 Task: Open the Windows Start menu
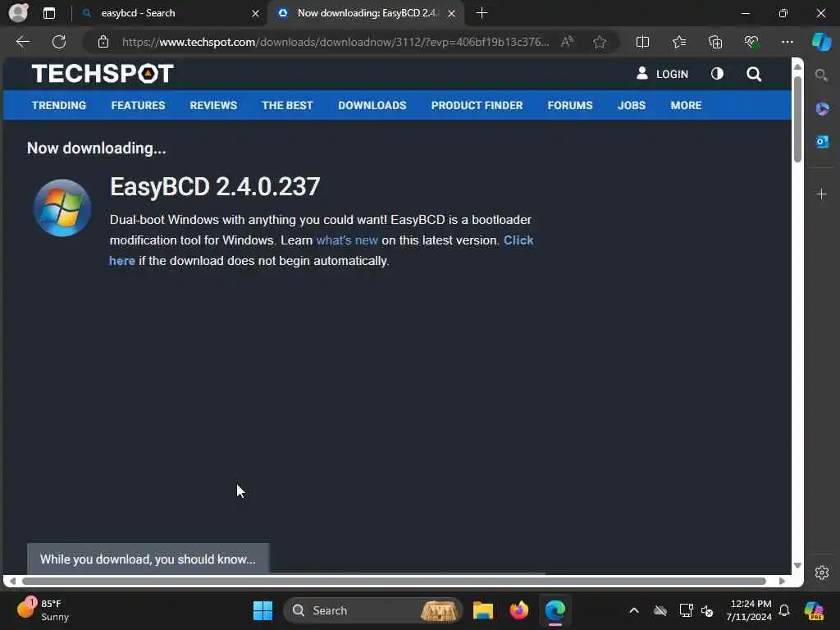click(x=262, y=610)
